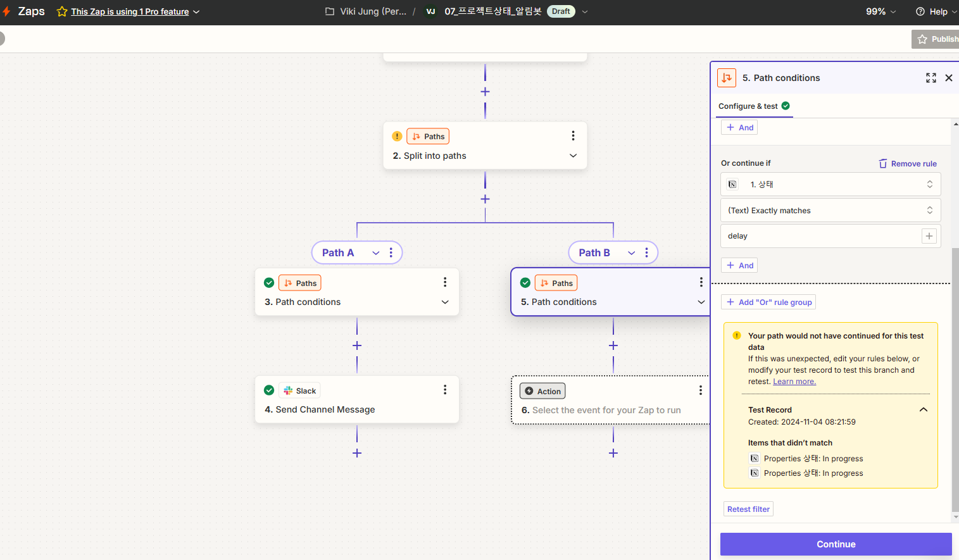Click the Zap title 07_프로젝트상태_알림봇
Viewport: 959px width, 560px height.
[493, 11]
